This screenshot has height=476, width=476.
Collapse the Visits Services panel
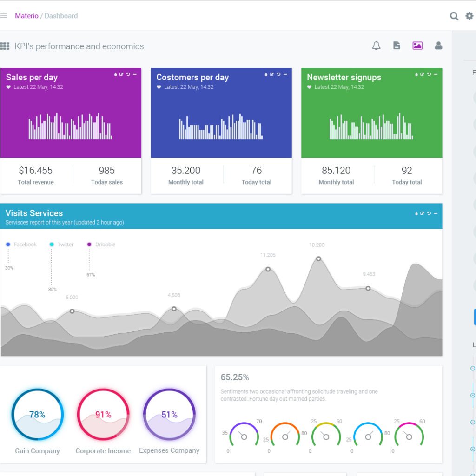click(x=436, y=213)
